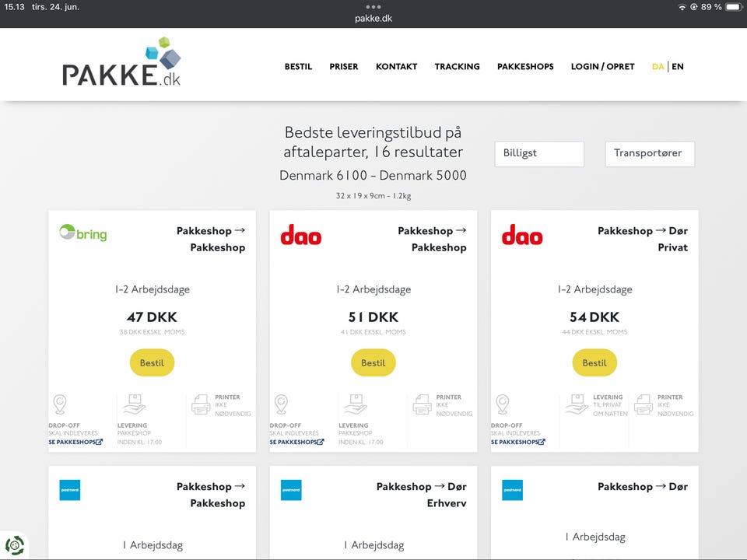Open the PRISER menu item

(343, 67)
